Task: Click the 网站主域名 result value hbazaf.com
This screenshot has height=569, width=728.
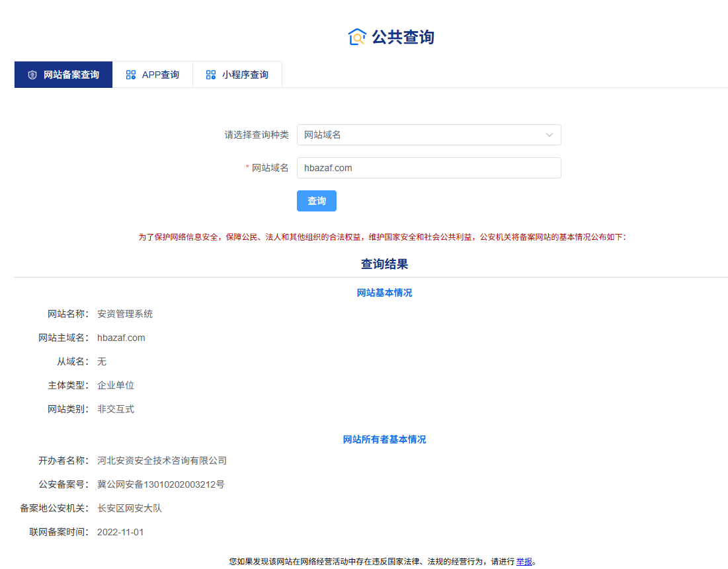Action: pos(121,338)
